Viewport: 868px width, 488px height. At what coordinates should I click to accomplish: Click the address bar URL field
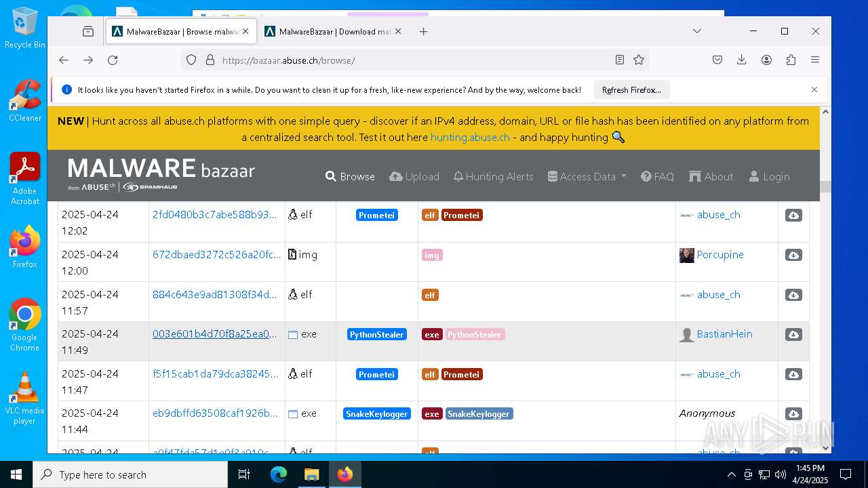click(414, 60)
